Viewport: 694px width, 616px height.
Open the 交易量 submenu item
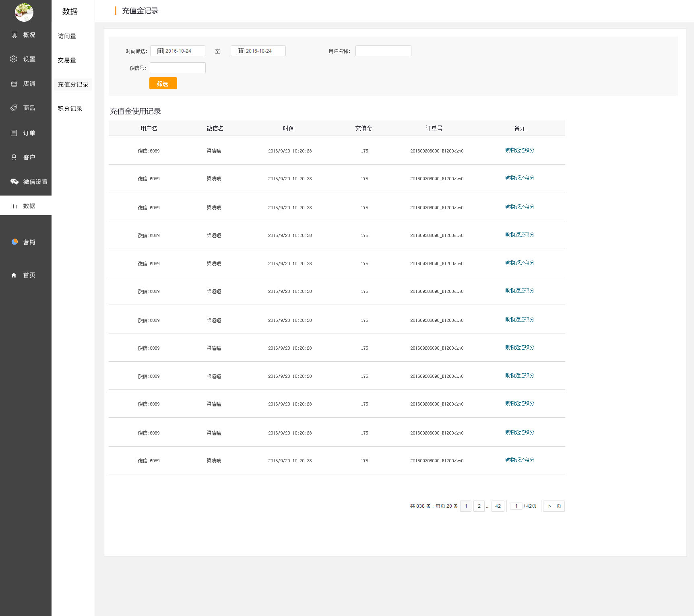coord(67,60)
